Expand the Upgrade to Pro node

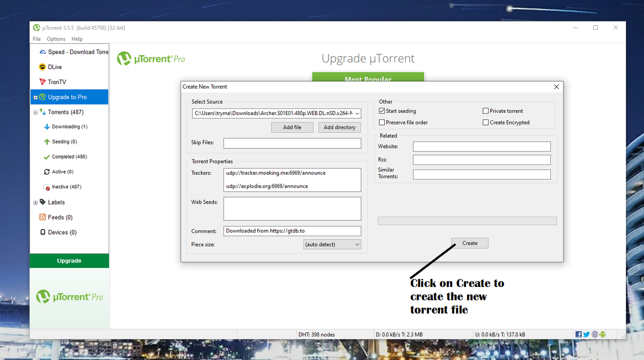(35, 97)
